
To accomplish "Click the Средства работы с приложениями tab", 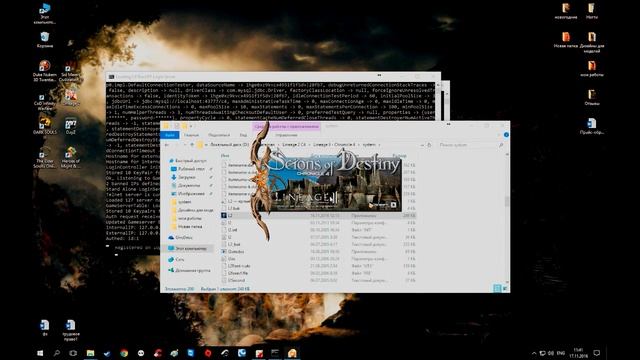I will pyautogui.click(x=287, y=127).
